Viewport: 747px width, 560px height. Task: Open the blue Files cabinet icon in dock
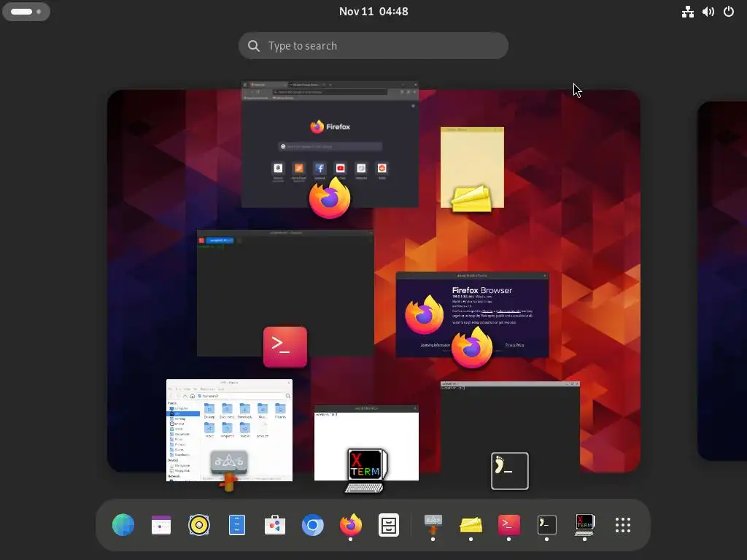click(237, 525)
